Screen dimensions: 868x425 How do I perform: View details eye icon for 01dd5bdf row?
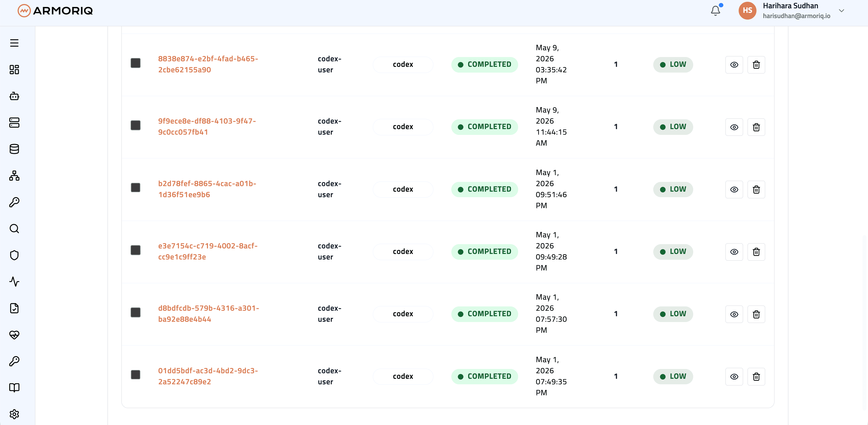(x=734, y=377)
